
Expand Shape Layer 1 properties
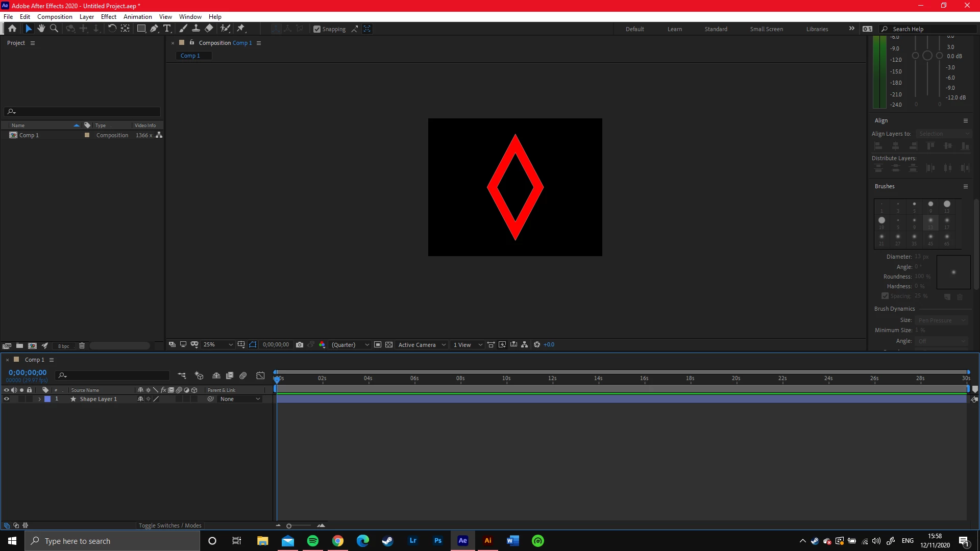[39, 399]
